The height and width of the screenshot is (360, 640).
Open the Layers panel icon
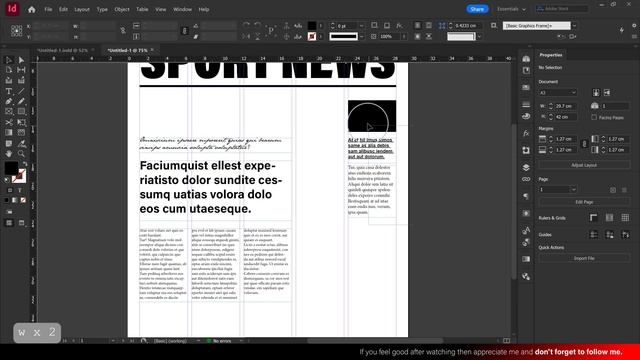(526, 168)
